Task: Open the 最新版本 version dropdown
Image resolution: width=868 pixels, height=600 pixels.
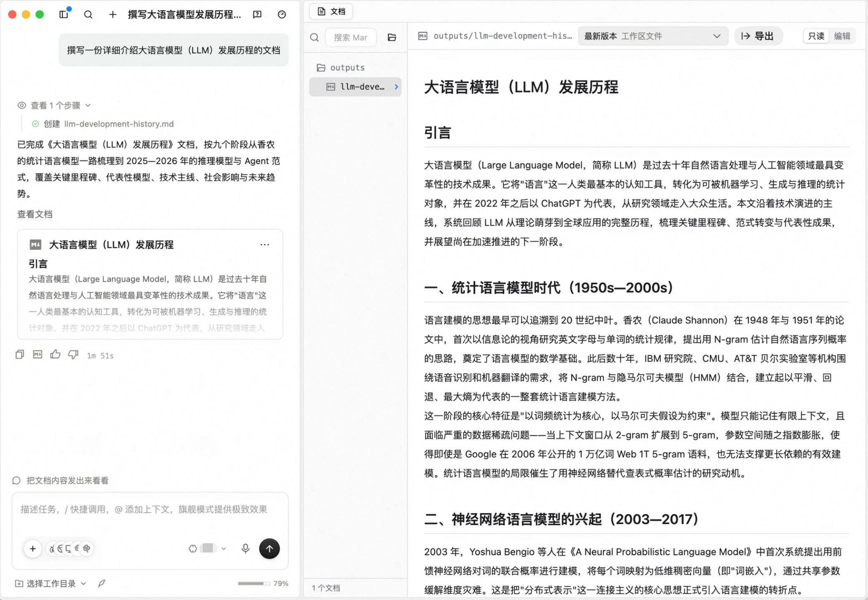Action: (653, 36)
